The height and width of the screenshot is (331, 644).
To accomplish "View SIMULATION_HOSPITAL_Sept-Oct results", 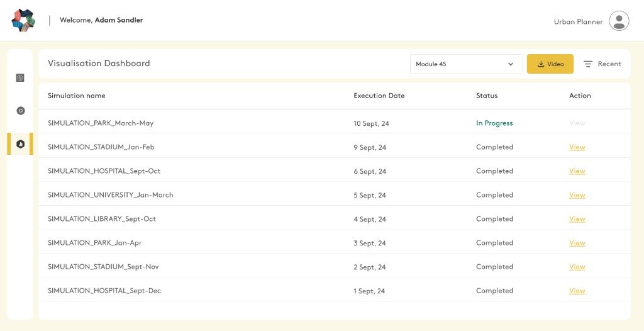I will (x=577, y=171).
